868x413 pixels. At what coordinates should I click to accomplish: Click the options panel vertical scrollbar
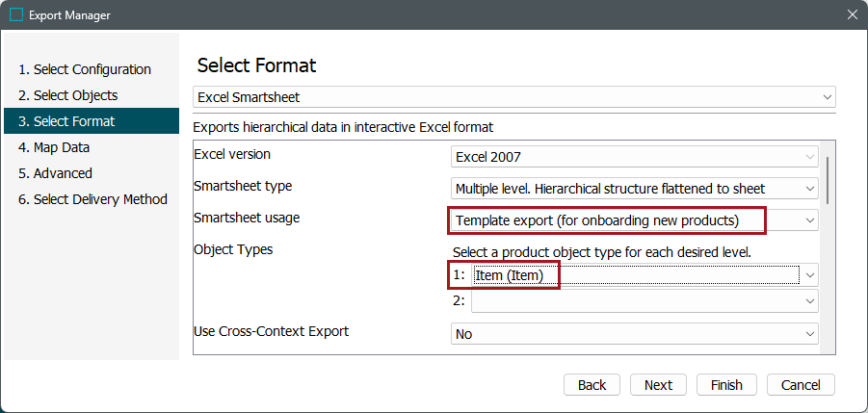(829, 178)
